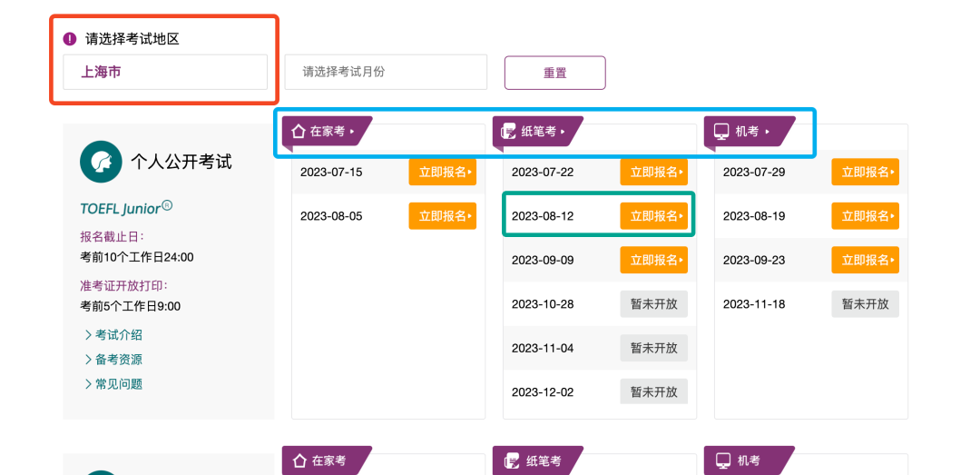The width and height of the screenshot is (980, 475).
Task: Open the 上海市 exam region selector
Action: pos(165,72)
